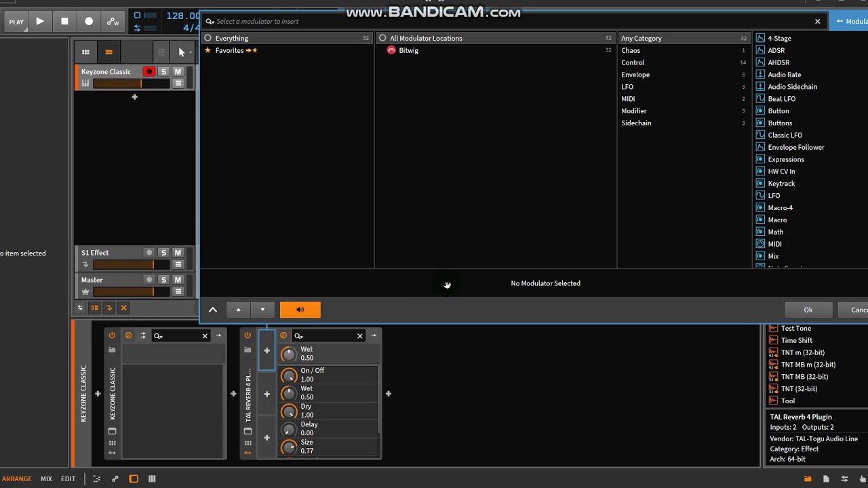Select Any Category filter
Viewport: 868px width, 488px height.
684,39
